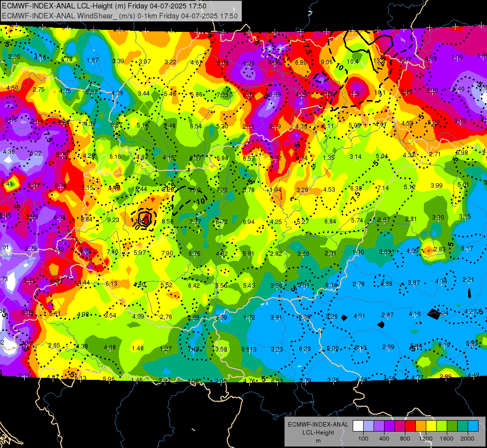Click the legend unit label m
Screen dimensions: 487x448
click(x=318, y=441)
